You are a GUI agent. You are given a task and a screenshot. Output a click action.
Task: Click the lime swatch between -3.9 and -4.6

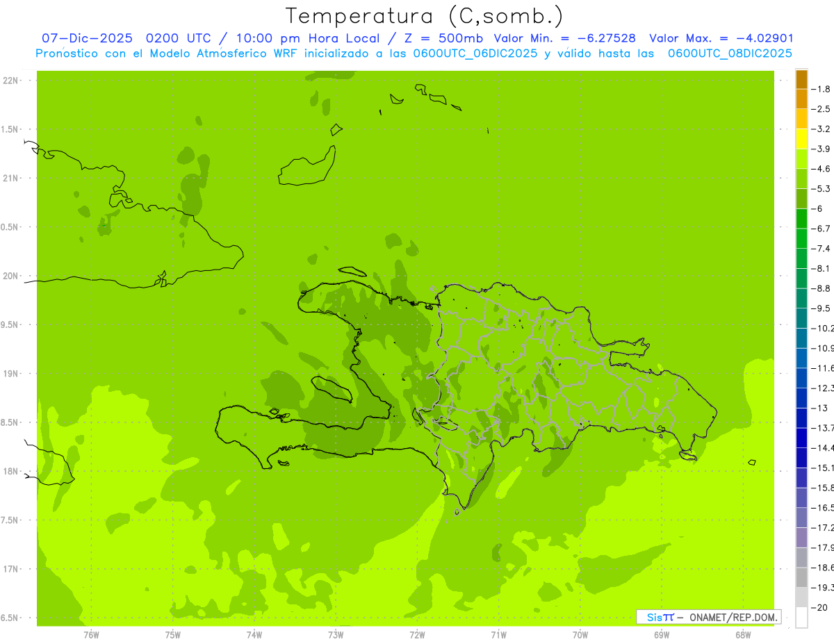801,159
